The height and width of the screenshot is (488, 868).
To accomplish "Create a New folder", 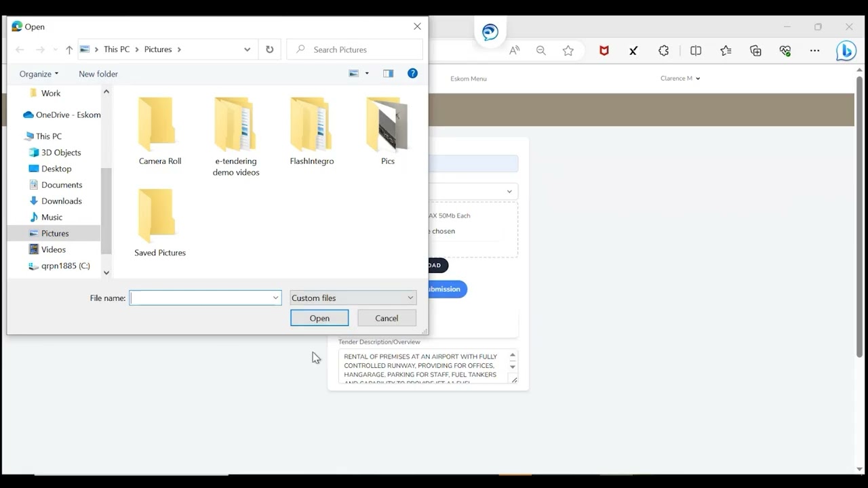I will tap(98, 74).
